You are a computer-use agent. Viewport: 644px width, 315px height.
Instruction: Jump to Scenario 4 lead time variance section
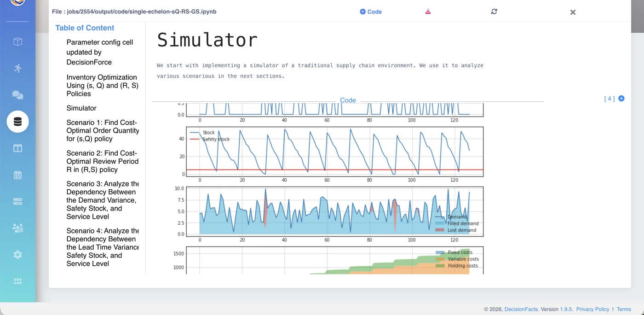coord(103,247)
